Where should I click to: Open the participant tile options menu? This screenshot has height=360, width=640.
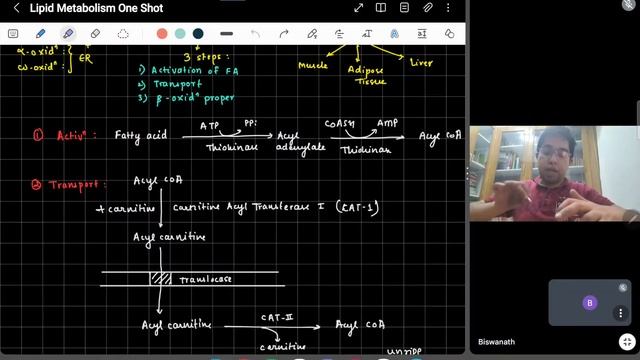620,313
